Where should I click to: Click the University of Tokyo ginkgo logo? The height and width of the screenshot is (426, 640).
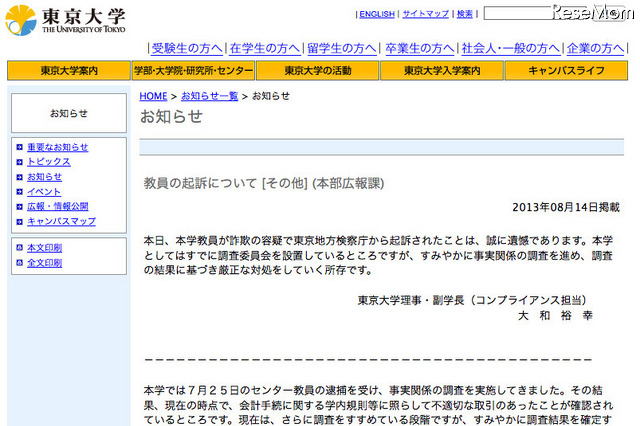pyautogui.click(x=21, y=20)
